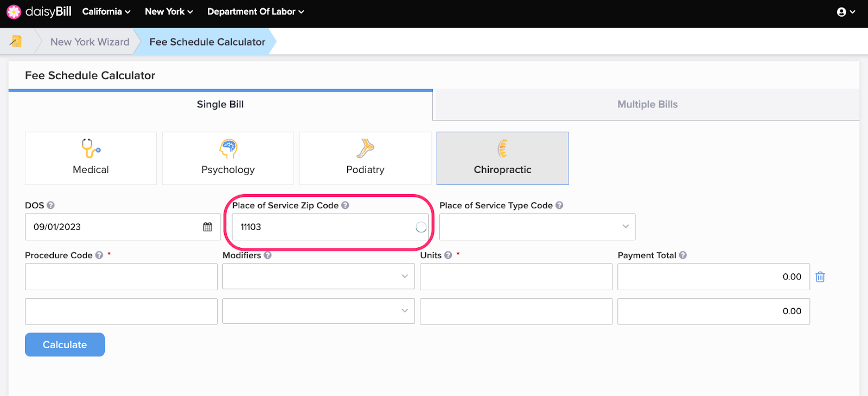This screenshot has width=868, height=396.
Task: Delete first procedure row with trash icon
Action: [820, 277]
